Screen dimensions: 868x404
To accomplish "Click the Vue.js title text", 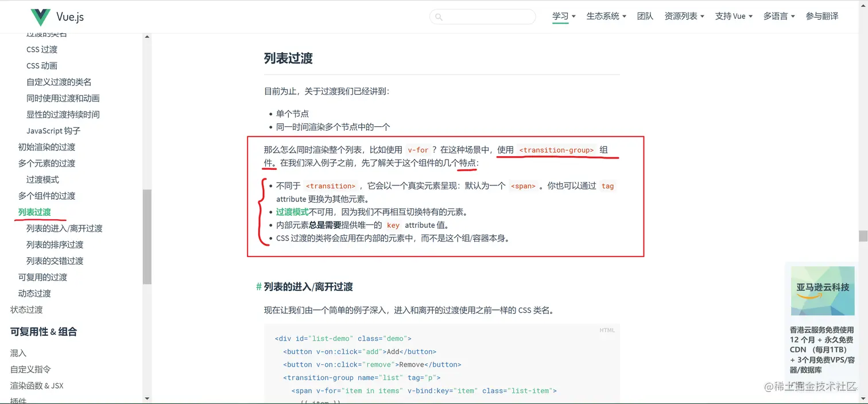I will (x=70, y=17).
